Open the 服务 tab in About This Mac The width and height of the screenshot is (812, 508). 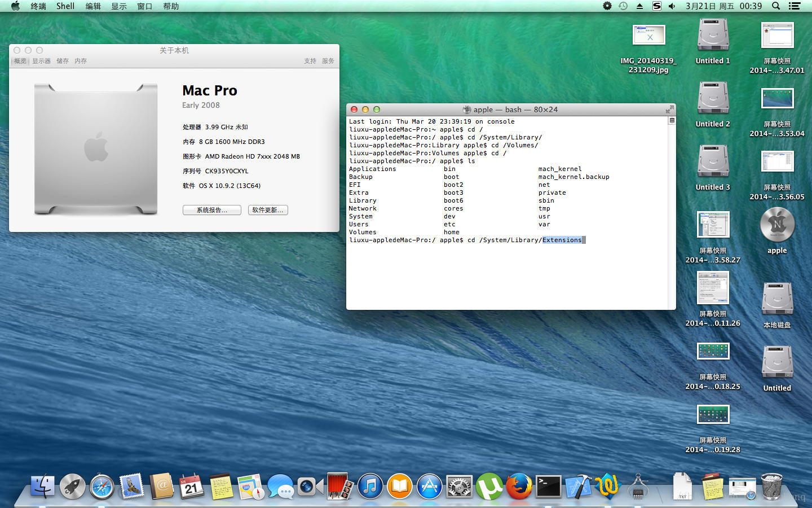tap(328, 61)
